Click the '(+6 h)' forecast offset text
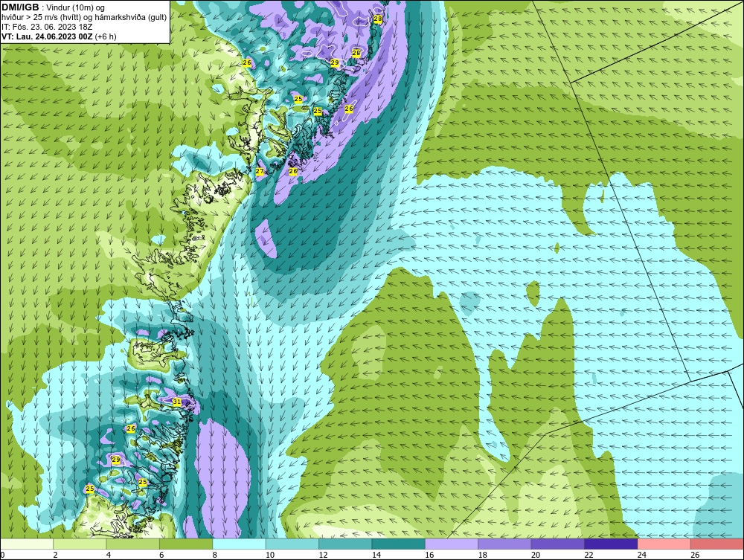This screenshot has width=744, height=560. tap(106, 36)
